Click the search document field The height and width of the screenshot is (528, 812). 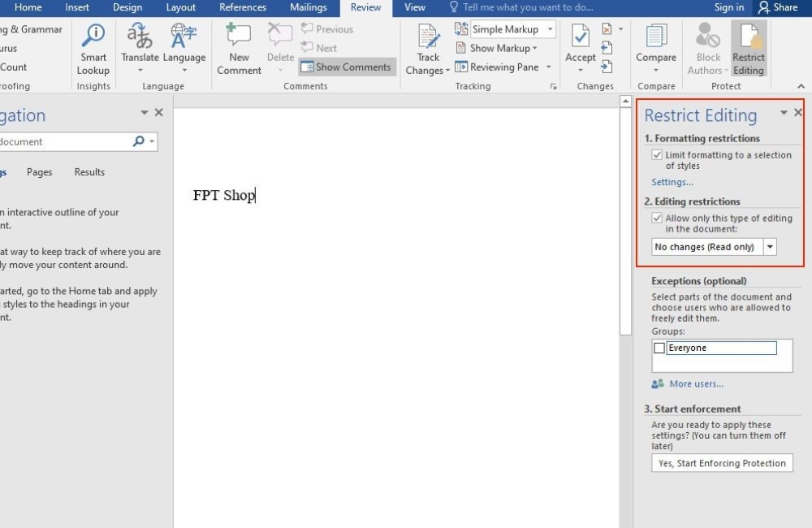[x=65, y=141]
